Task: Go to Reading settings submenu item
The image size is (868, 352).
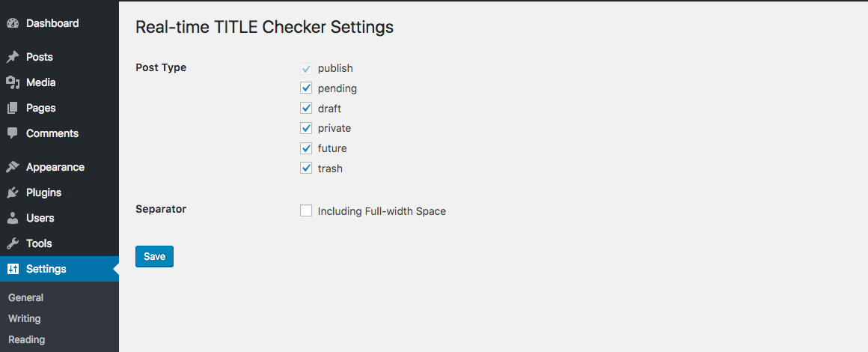Action: click(27, 339)
